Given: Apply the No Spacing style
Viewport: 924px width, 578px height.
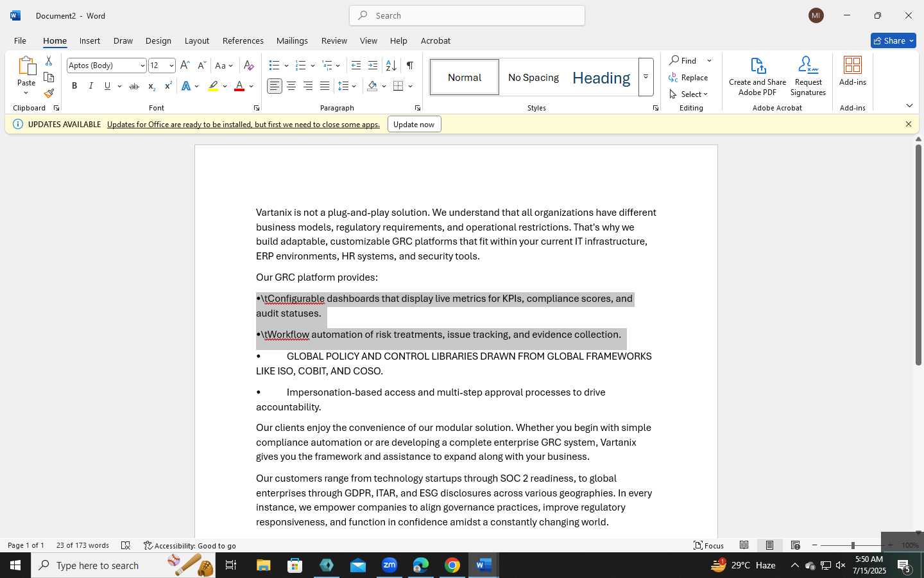Looking at the screenshot, I should (x=533, y=77).
